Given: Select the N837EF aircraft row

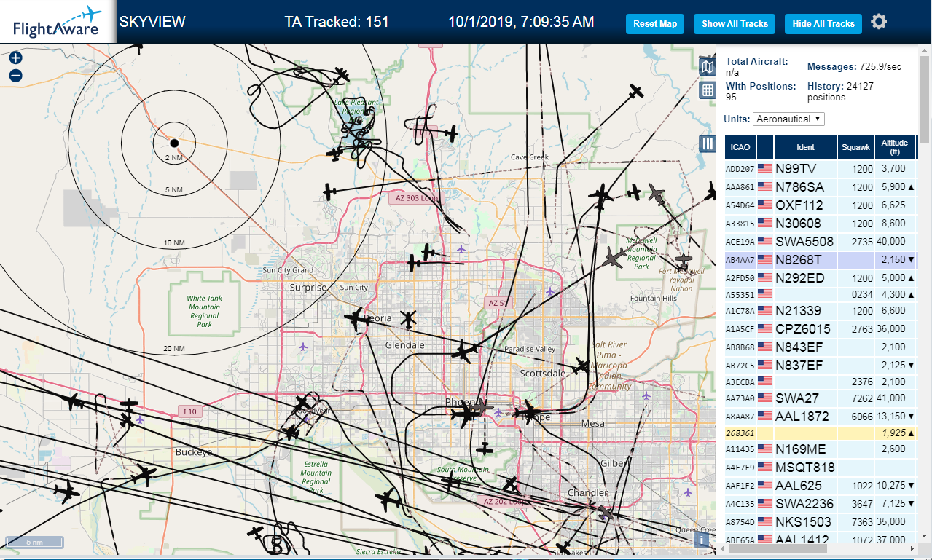Looking at the screenshot, I should (x=821, y=365).
